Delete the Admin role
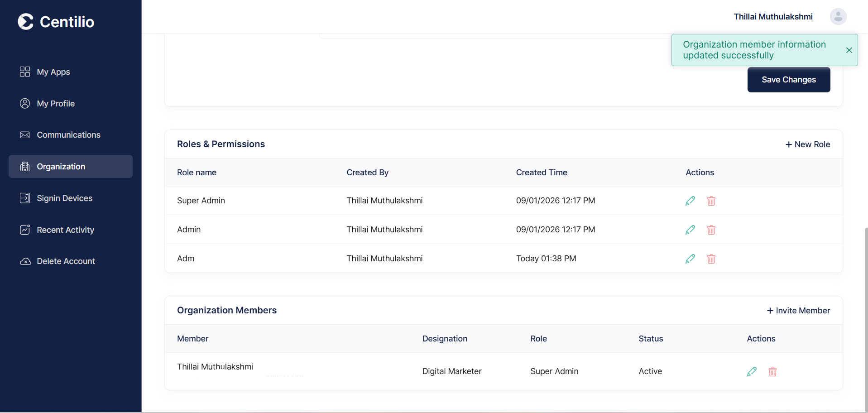The image size is (868, 413). pyautogui.click(x=711, y=230)
